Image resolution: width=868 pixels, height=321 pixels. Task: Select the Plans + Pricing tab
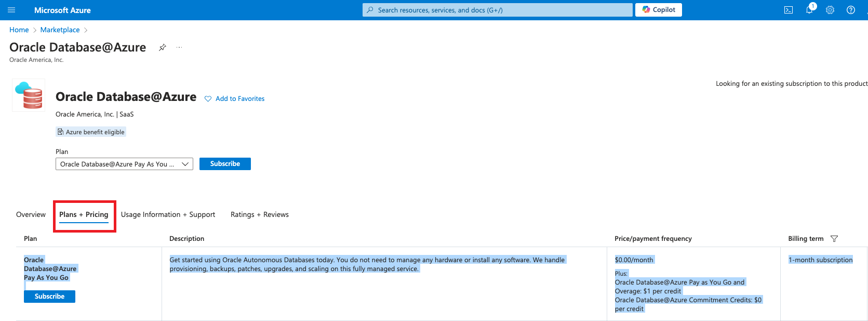pos(84,214)
